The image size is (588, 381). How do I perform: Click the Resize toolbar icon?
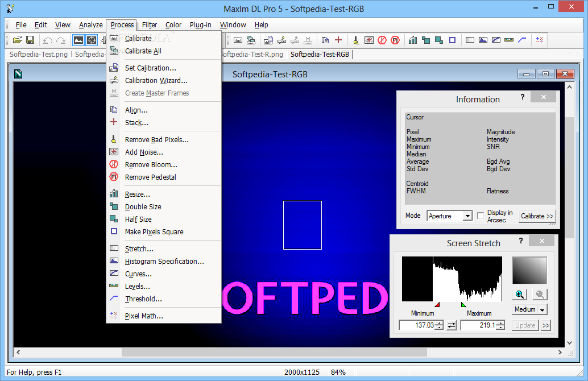click(413, 40)
